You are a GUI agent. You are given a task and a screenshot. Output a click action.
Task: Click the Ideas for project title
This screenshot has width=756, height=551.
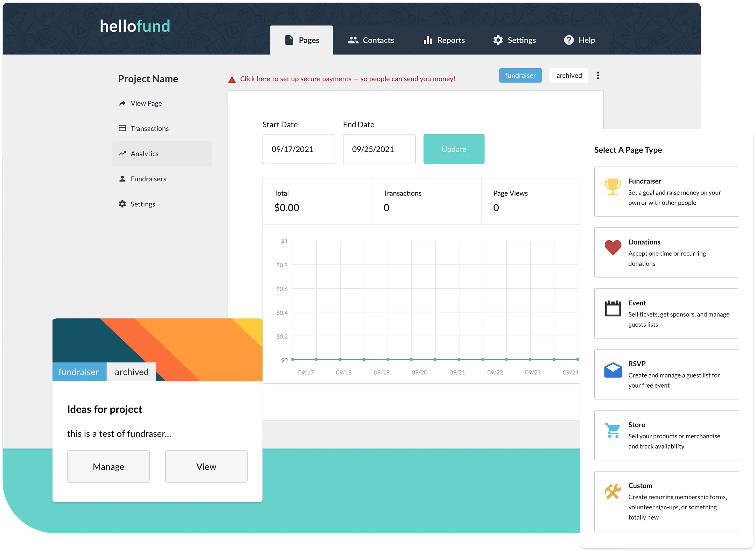pos(105,409)
